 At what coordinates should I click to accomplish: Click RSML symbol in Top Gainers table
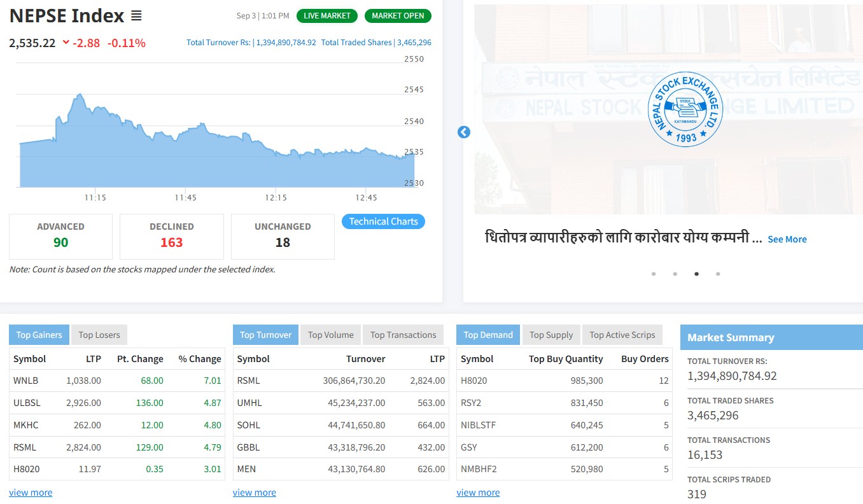[x=25, y=447]
